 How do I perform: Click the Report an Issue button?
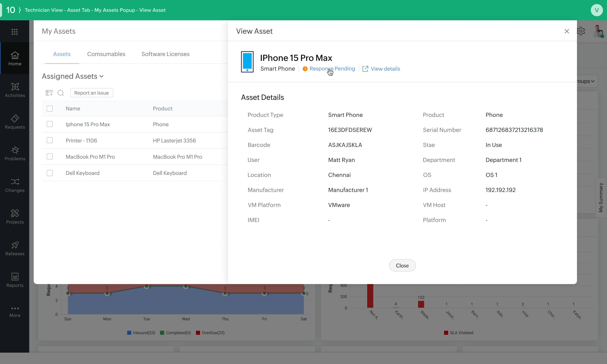pos(91,93)
